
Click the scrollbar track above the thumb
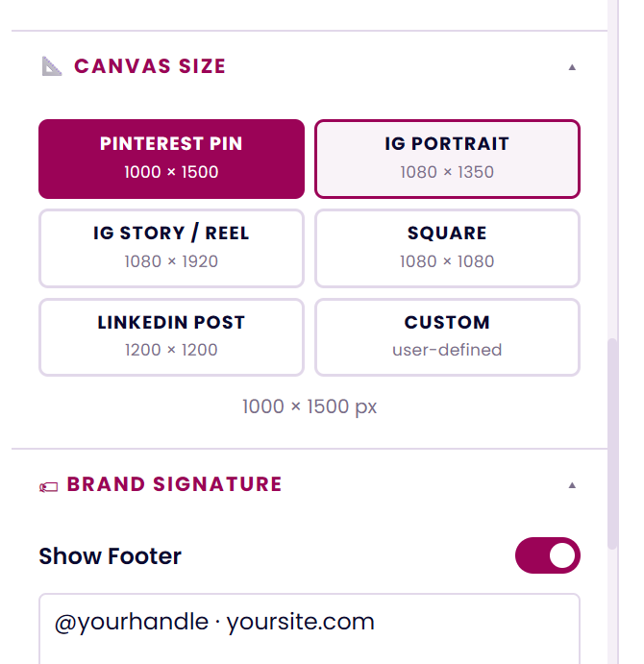point(613,192)
